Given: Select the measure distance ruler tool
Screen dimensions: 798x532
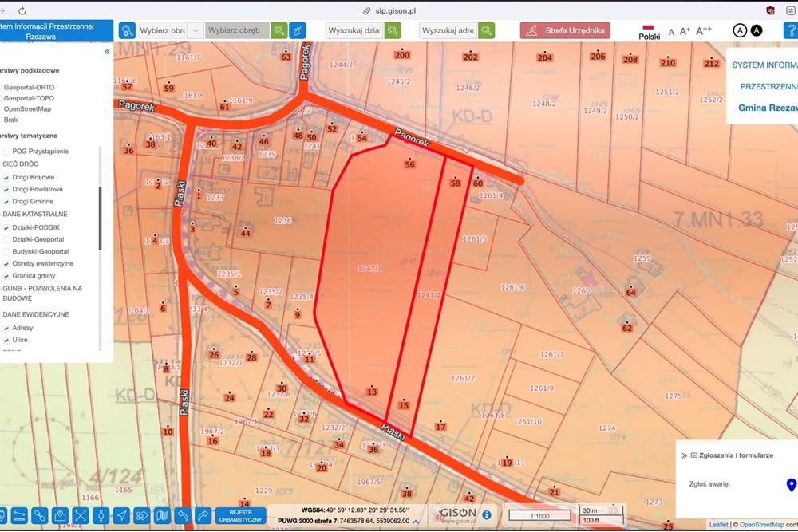Looking at the screenshot, I should [x=19, y=515].
